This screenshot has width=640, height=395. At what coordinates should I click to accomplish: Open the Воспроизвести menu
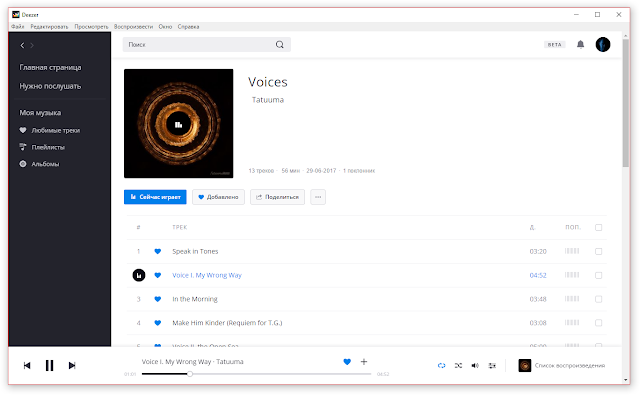[x=133, y=27]
